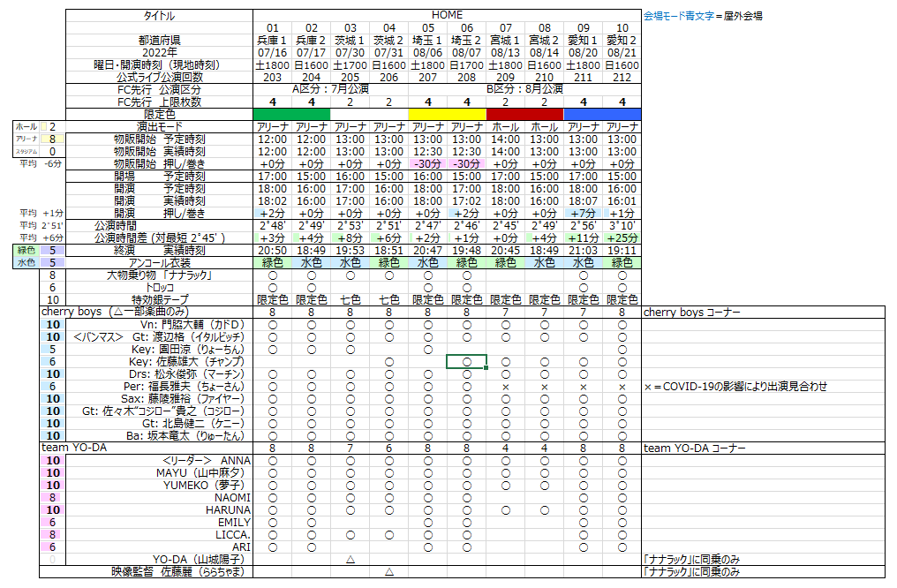Click the 17:02 actual start time cell
This screenshot has width=897, height=588.
coord(467,201)
